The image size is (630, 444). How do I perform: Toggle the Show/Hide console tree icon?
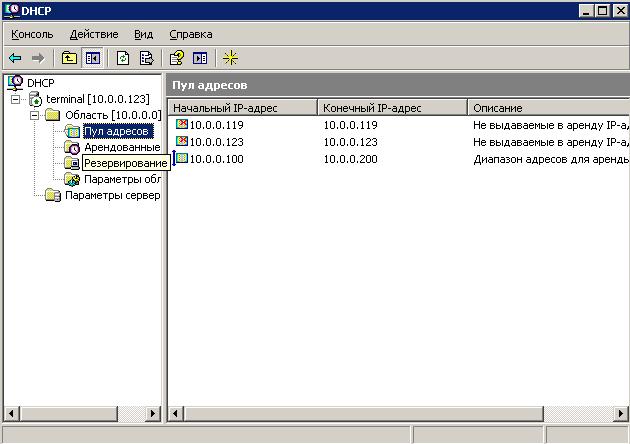pos(92,58)
